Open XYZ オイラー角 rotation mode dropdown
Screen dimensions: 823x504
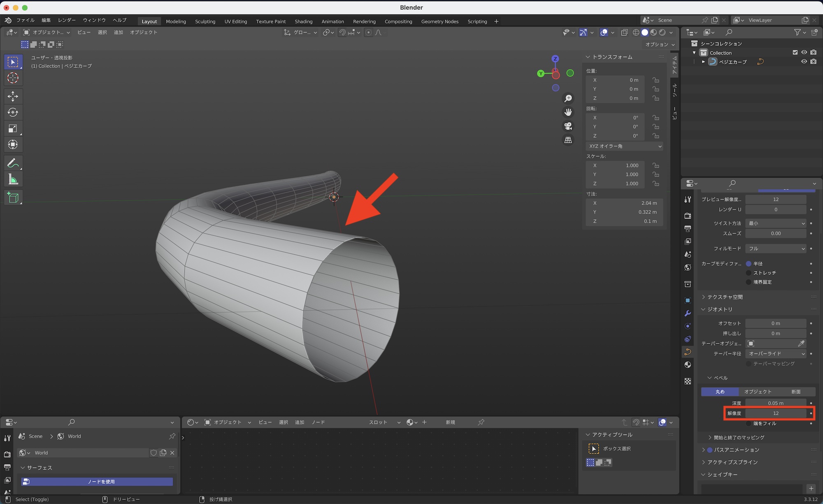point(625,146)
